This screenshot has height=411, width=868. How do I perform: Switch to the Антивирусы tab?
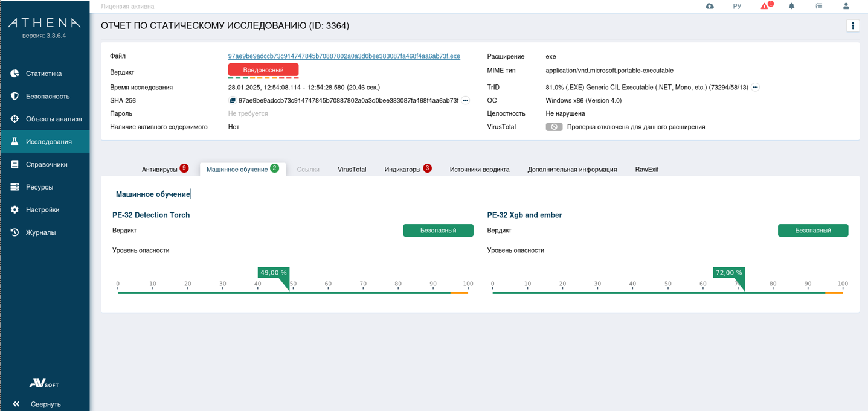[160, 170]
